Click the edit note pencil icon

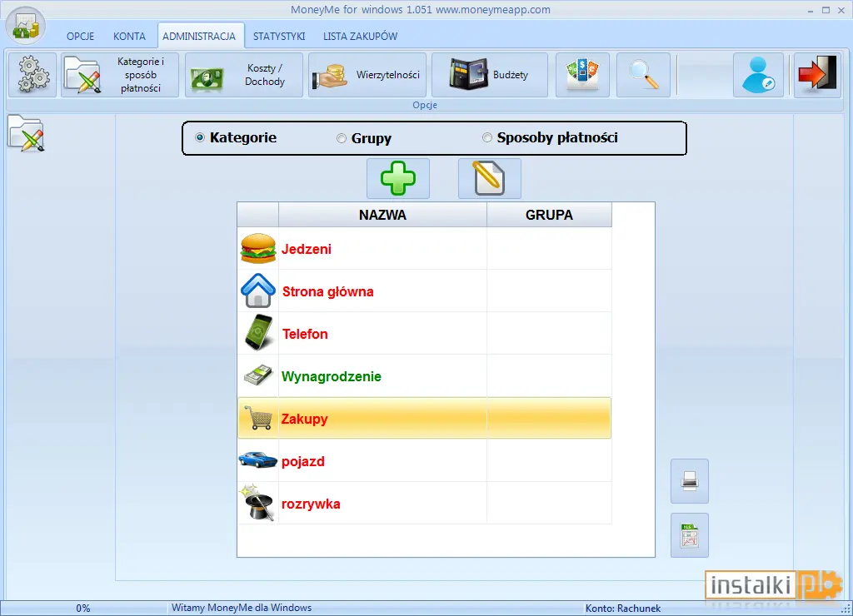[490, 178]
